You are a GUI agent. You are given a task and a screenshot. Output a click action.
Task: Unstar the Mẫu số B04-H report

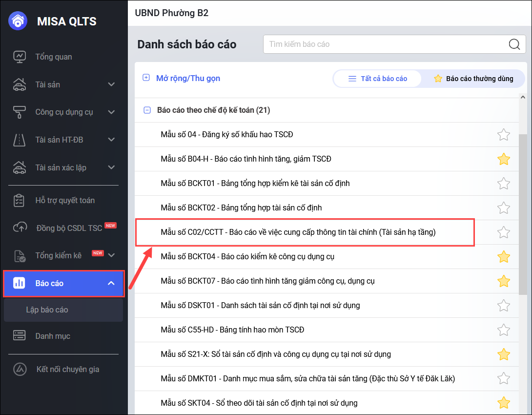tap(504, 159)
